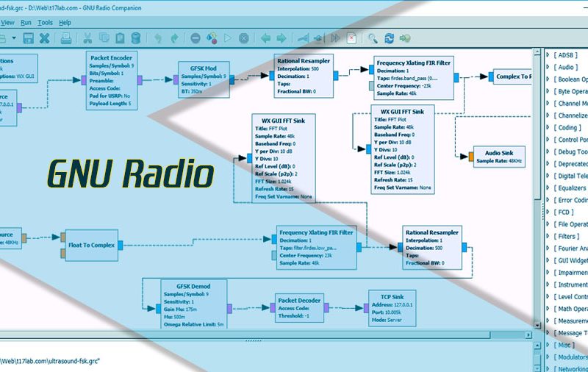Click canvas vertical scrollbar up arrow

(537, 51)
